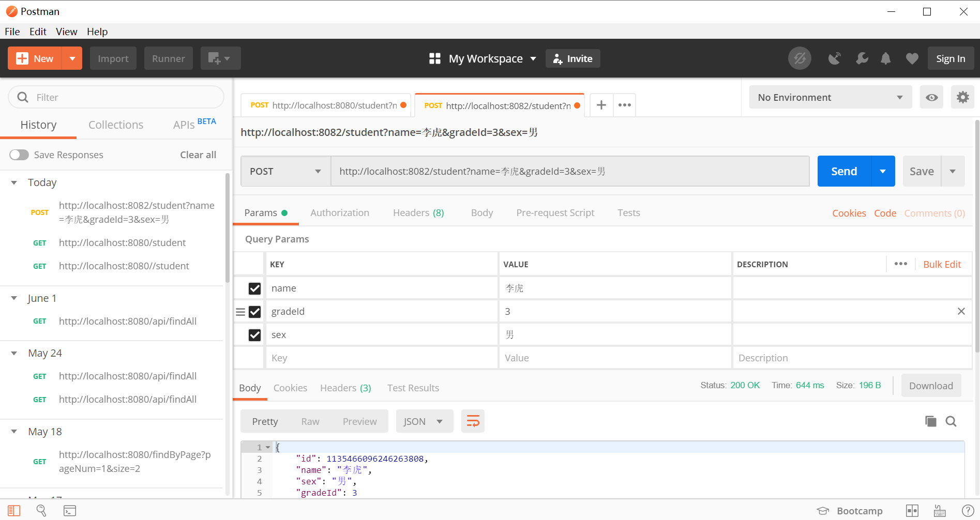This screenshot has height=520, width=980.
Task: Toggle Save Responses switch
Action: click(19, 155)
